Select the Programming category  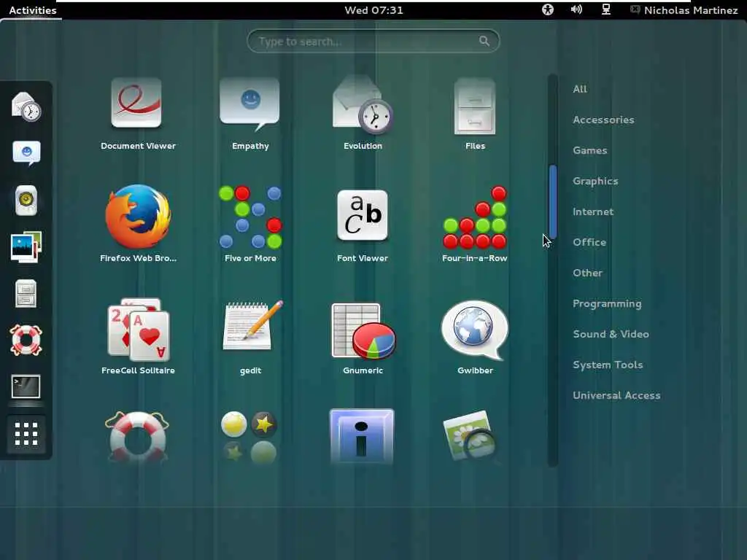[x=607, y=304]
